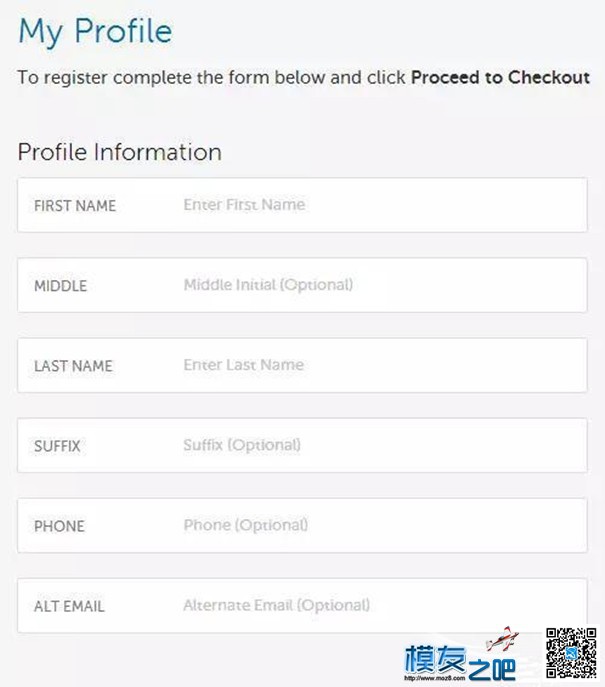Click the My Profile page heading
The height and width of the screenshot is (687, 605).
pyautogui.click(x=96, y=32)
